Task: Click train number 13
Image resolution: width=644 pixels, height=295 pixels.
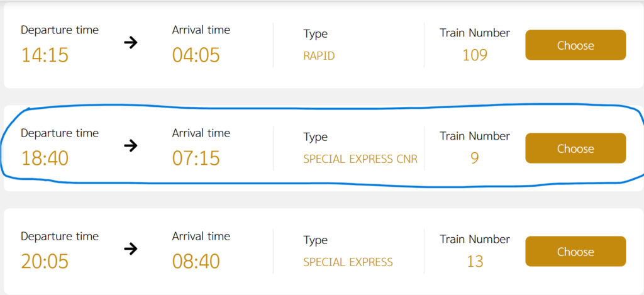Action: click(x=475, y=262)
